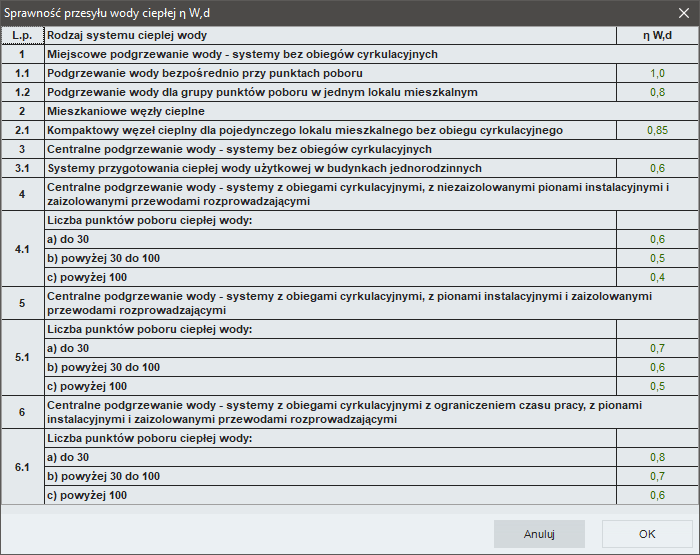Click the 1.1 row number cell

point(22,73)
